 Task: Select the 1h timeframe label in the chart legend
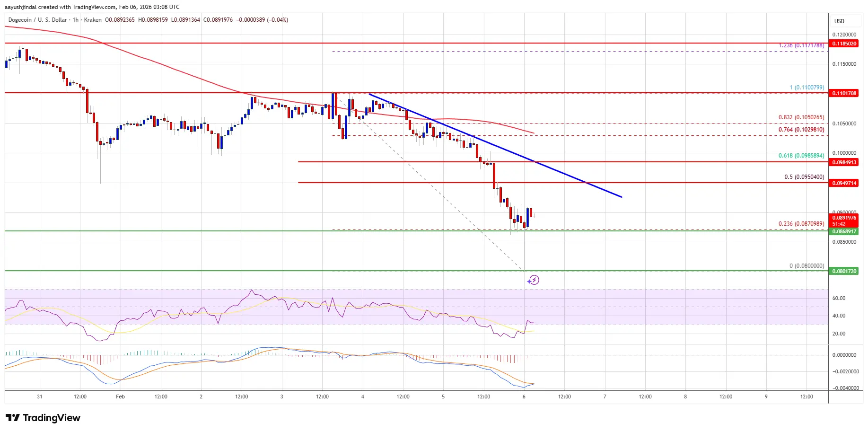click(x=76, y=20)
